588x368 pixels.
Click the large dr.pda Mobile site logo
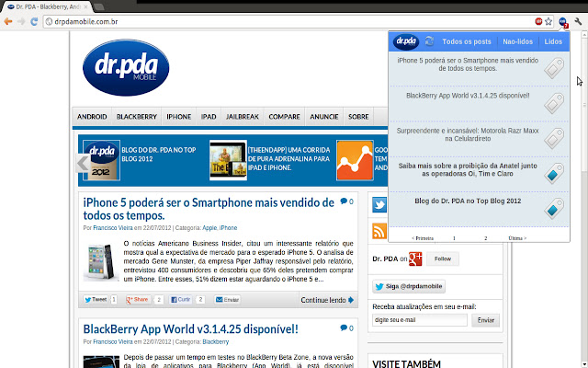(126, 67)
